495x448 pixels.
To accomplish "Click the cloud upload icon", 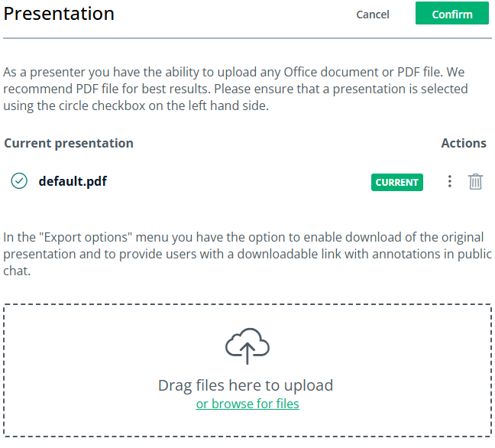I will click(x=247, y=346).
